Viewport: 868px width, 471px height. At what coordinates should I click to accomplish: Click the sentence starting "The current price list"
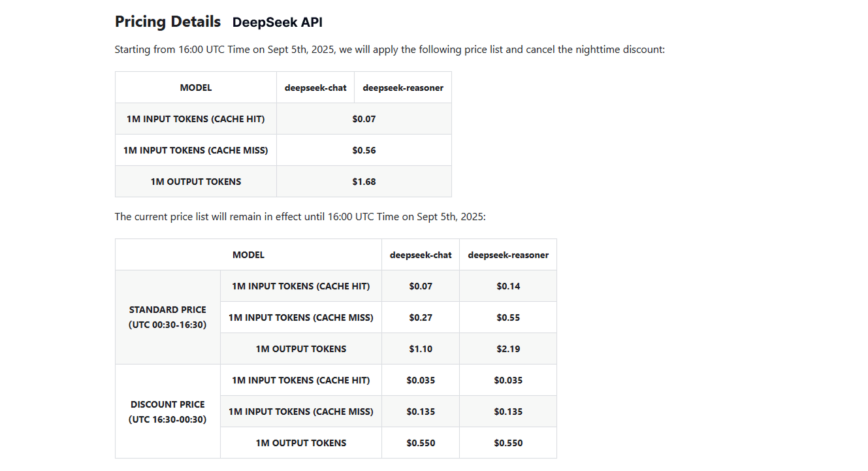point(300,217)
